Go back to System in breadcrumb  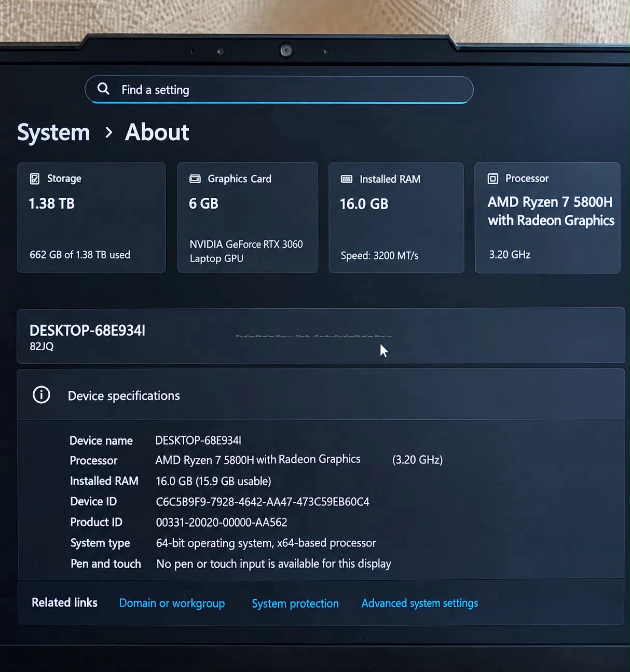coord(53,132)
